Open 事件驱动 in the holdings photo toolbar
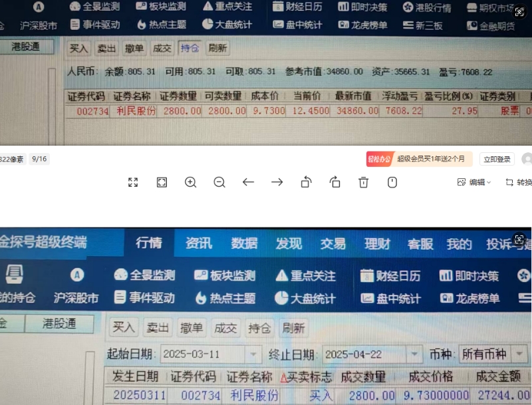532x405 pixels. coord(95,25)
